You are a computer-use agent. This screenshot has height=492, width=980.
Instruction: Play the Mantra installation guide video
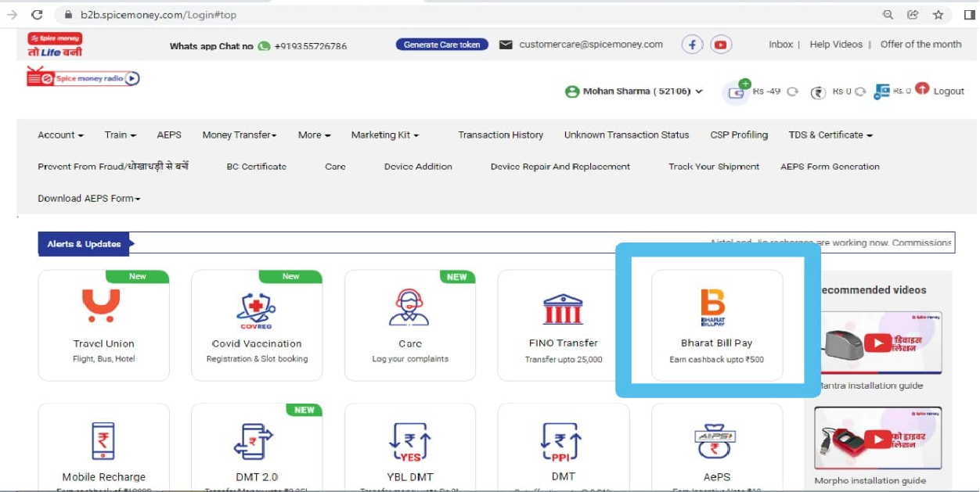click(x=877, y=343)
